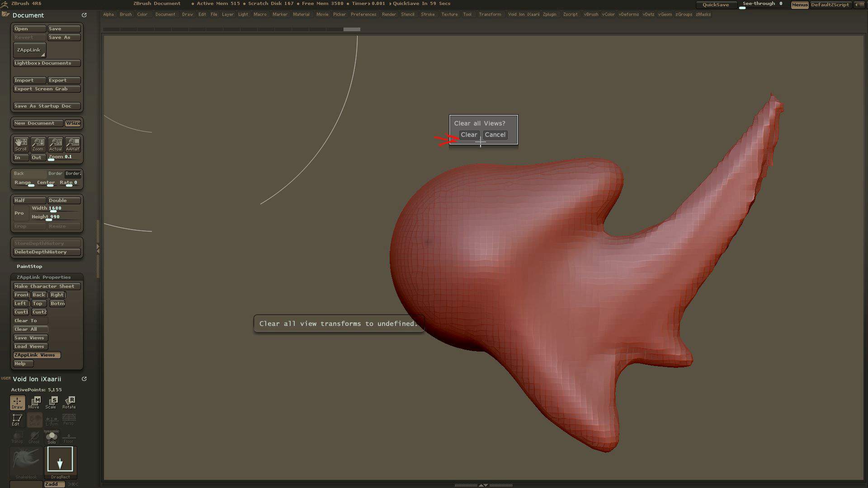The height and width of the screenshot is (488, 868).
Task: Click the Scroll document icon
Action: [21, 145]
